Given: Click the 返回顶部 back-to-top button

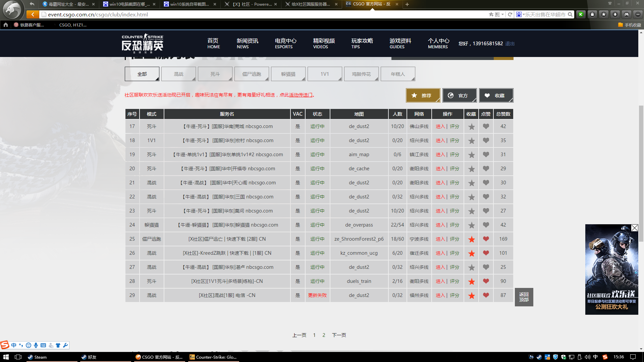Looking at the screenshot, I should (x=524, y=297).
